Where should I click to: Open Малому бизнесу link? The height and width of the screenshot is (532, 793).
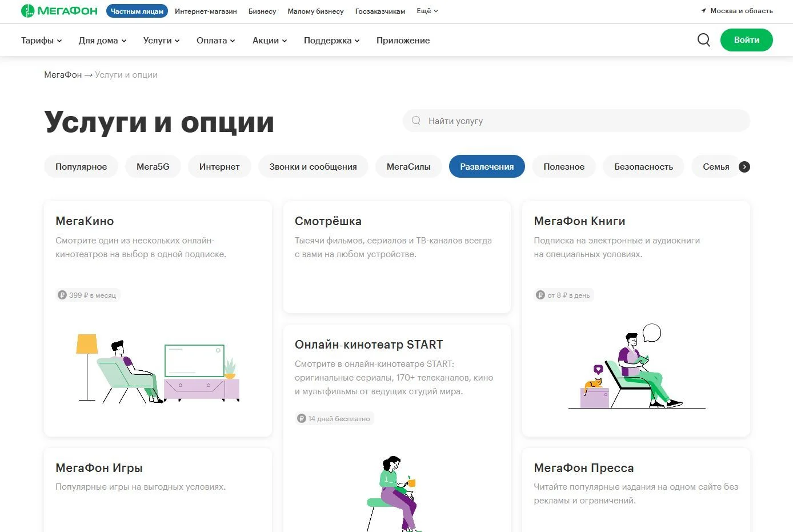pos(316,11)
